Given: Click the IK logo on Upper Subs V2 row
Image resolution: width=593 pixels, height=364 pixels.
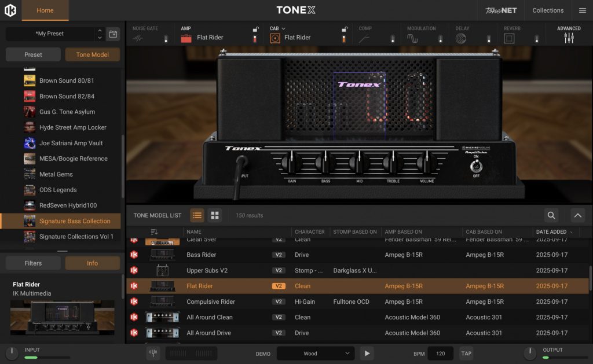Looking at the screenshot, I should (x=134, y=270).
